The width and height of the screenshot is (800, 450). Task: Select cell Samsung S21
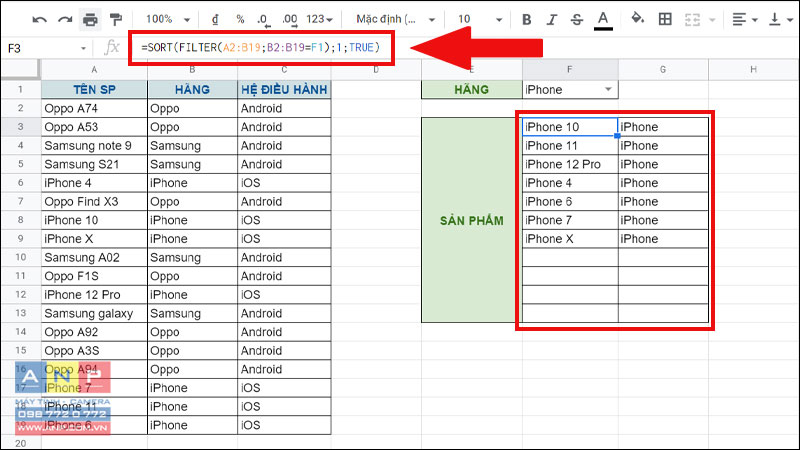point(94,164)
